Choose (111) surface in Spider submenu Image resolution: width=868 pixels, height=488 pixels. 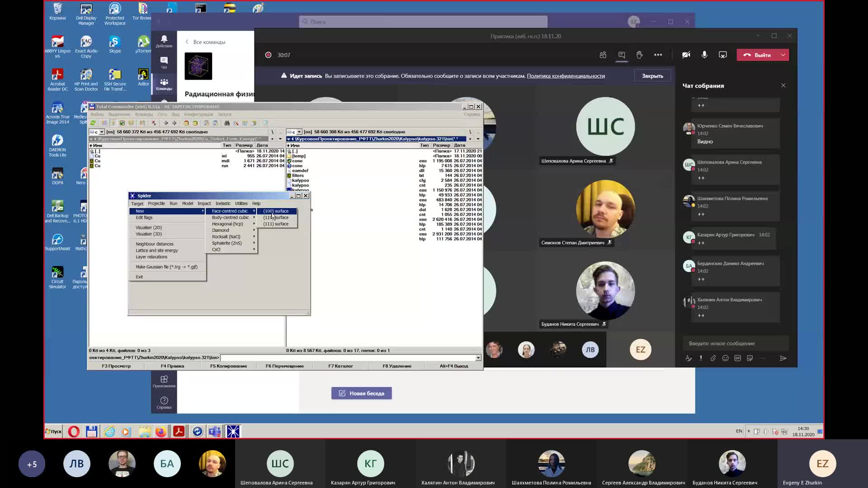(277, 224)
